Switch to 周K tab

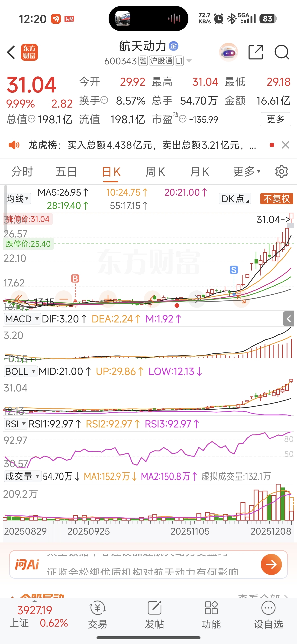pos(155,172)
